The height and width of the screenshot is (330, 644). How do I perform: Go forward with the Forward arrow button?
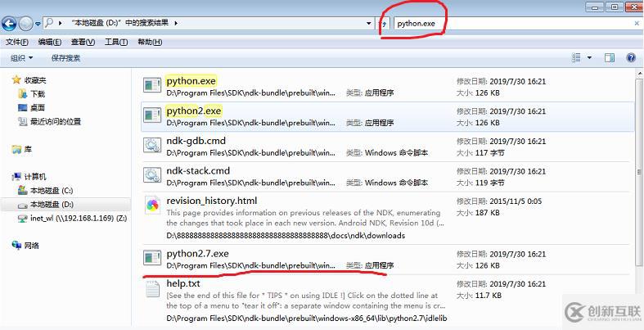point(25,24)
